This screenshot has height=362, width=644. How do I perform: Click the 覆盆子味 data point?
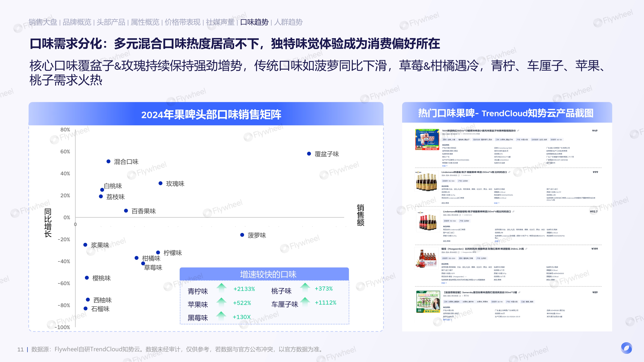pyautogui.click(x=309, y=154)
